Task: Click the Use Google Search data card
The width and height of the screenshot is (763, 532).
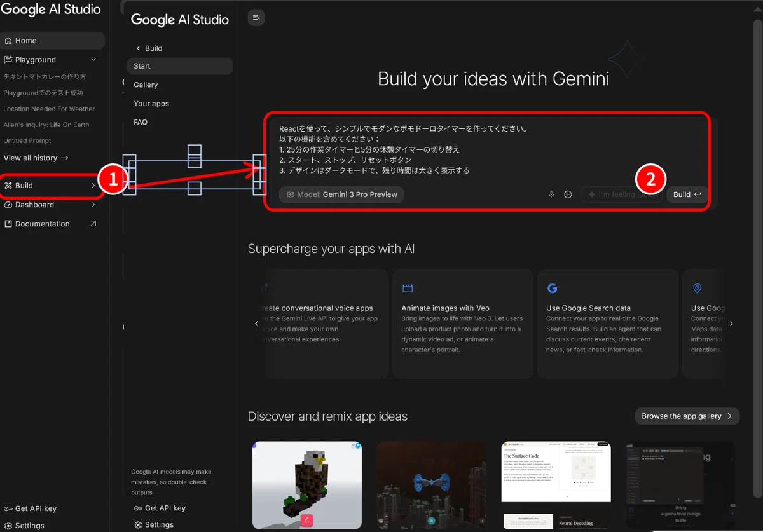Action: tap(607, 324)
